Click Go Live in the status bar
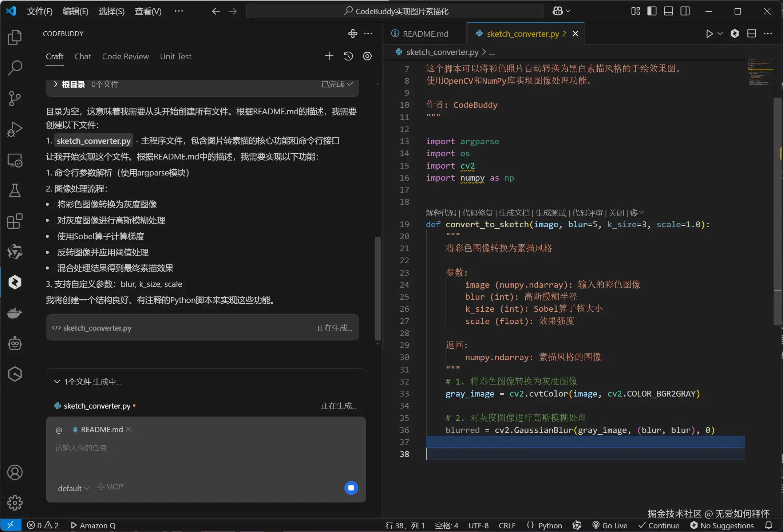Screen dimensions: 783x532 coord(610,525)
